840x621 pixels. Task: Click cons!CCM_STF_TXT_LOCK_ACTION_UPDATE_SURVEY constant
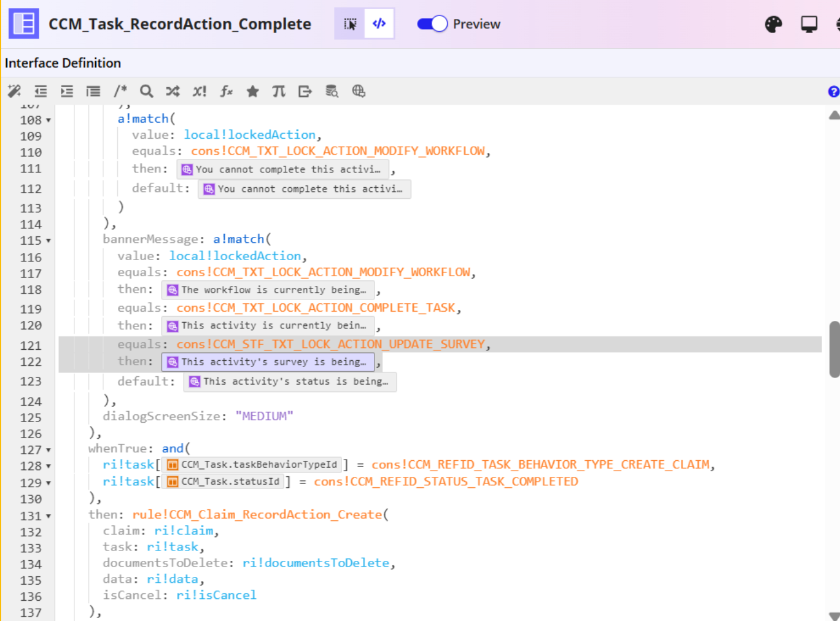point(331,344)
